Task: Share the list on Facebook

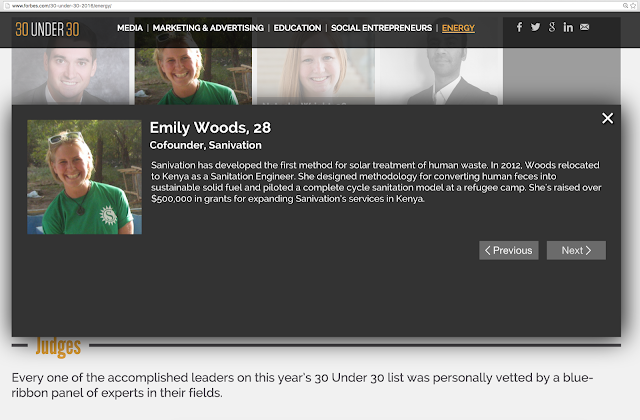Action: coord(519,27)
